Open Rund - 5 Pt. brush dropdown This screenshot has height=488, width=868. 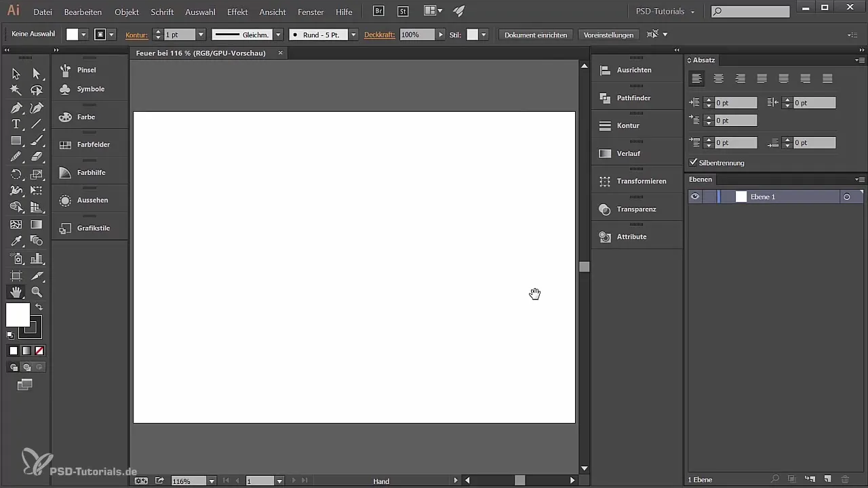pos(353,35)
